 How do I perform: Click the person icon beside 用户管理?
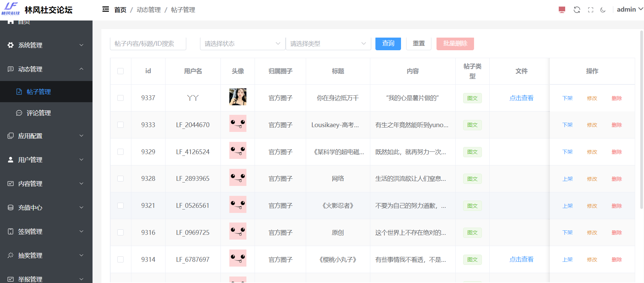[11, 160]
